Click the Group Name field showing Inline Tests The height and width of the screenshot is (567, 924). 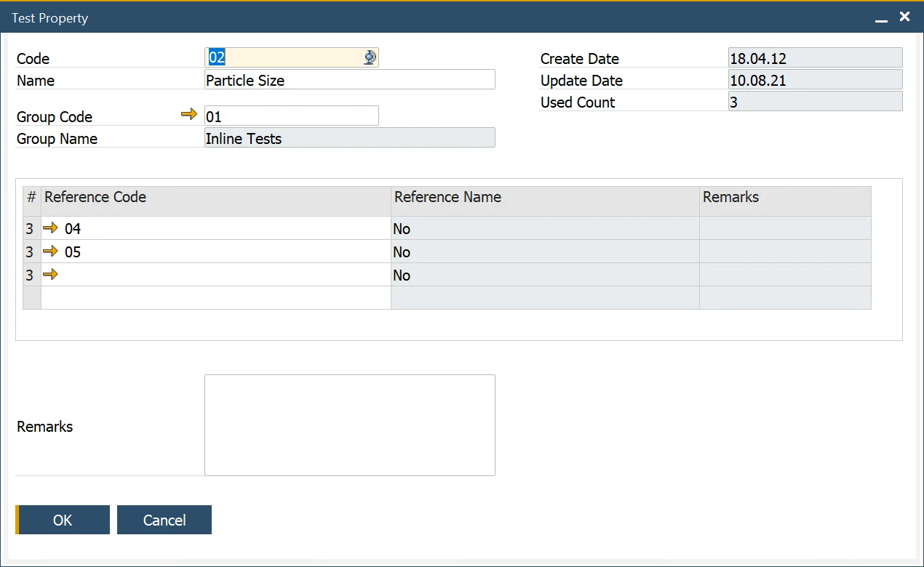point(349,138)
